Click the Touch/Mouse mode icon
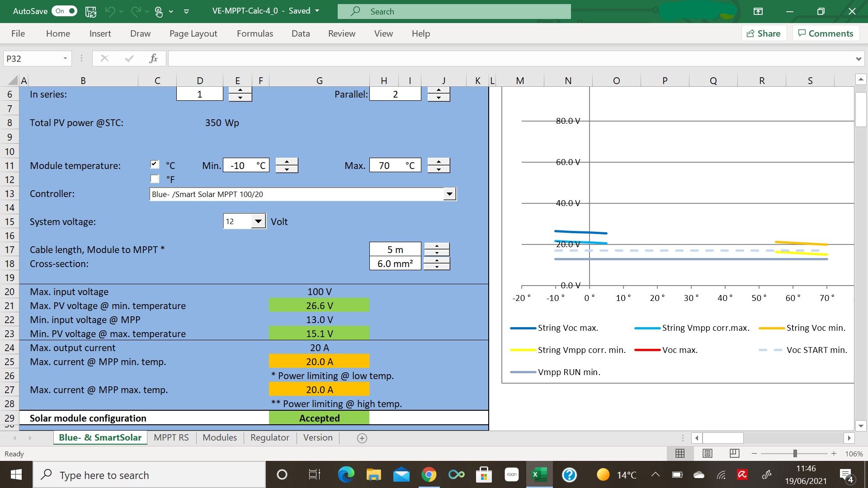868x488 pixels. point(159,11)
